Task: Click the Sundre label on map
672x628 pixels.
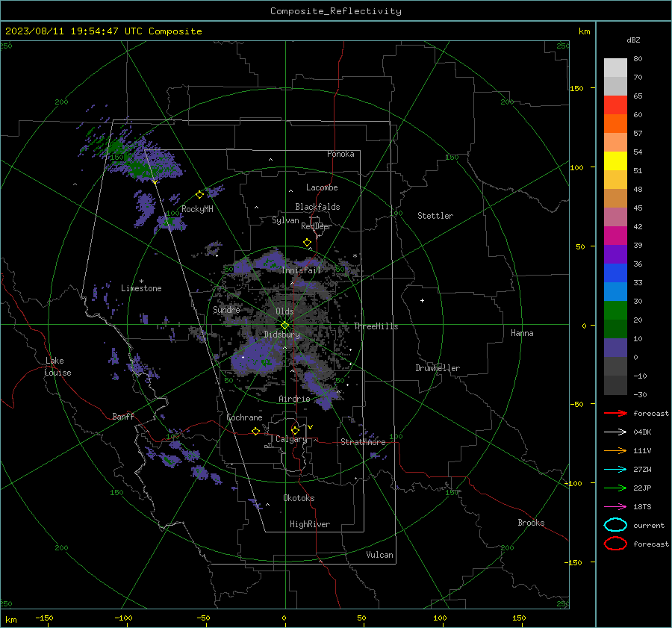Action: pos(226,309)
